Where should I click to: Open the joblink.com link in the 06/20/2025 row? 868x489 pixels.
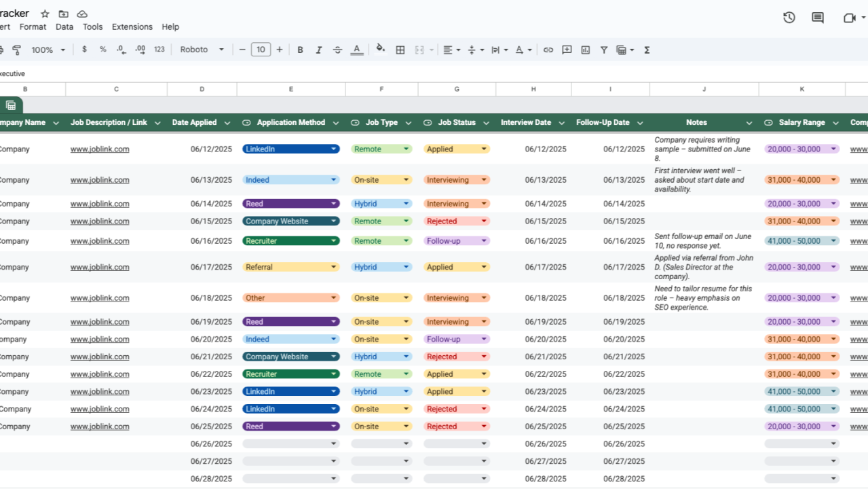pyautogui.click(x=100, y=340)
